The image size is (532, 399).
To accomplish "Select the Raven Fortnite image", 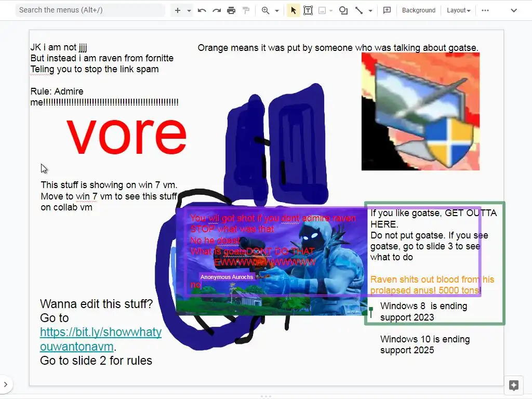I will point(271,262).
